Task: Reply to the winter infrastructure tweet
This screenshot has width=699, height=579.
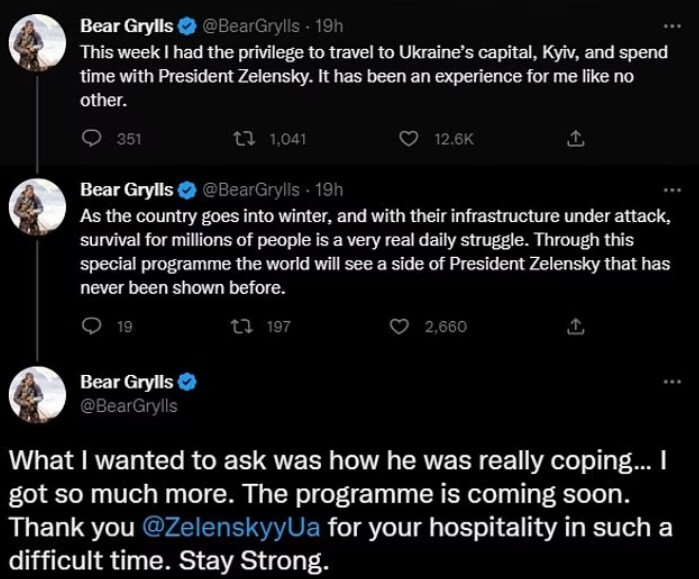Action: [x=92, y=325]
